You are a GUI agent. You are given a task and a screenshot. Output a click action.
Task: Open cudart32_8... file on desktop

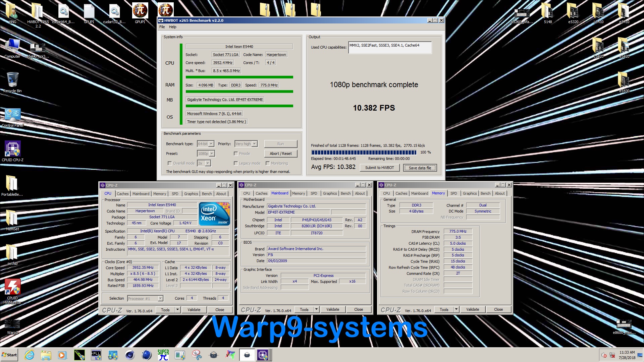(x=114, y=13)
